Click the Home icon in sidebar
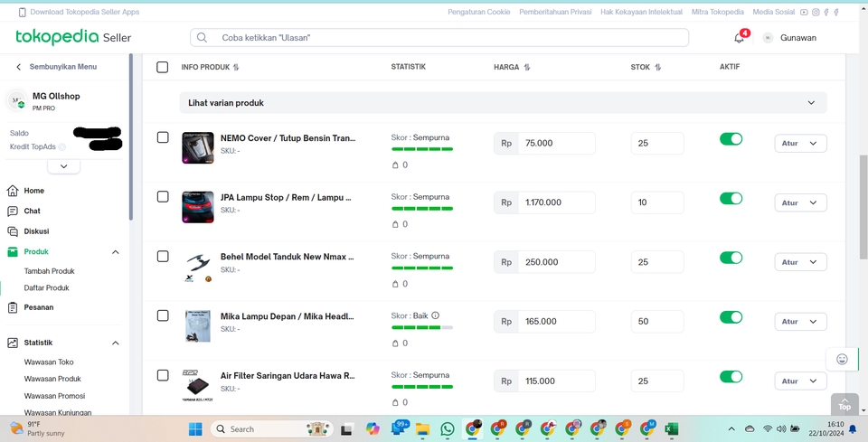The image size is (868, 442). tap(13, 191)
